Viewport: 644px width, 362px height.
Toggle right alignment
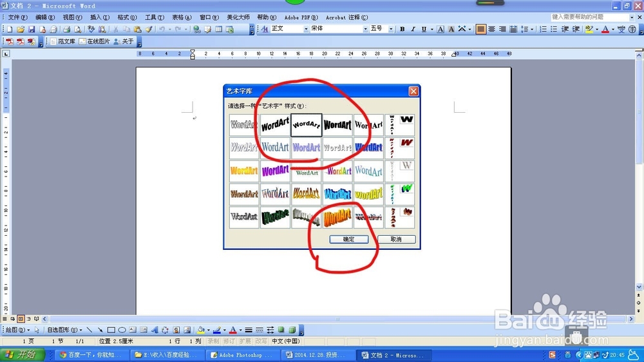point(502,29)
